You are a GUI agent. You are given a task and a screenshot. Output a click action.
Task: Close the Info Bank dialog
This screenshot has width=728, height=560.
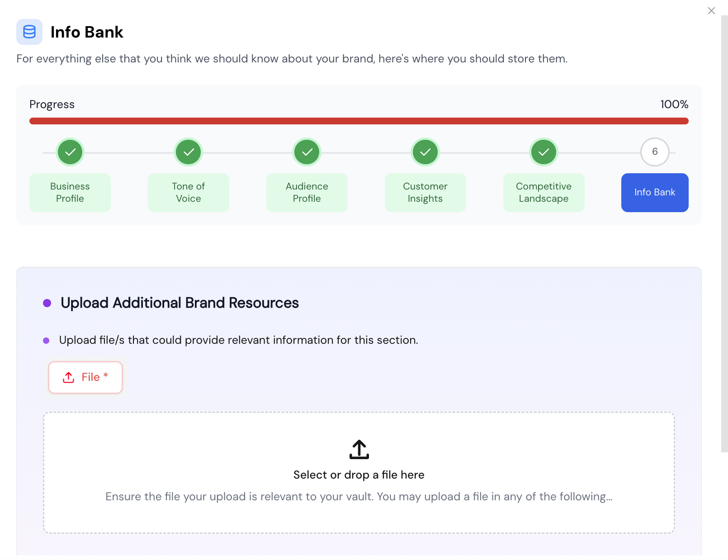(x=711, y=10)
